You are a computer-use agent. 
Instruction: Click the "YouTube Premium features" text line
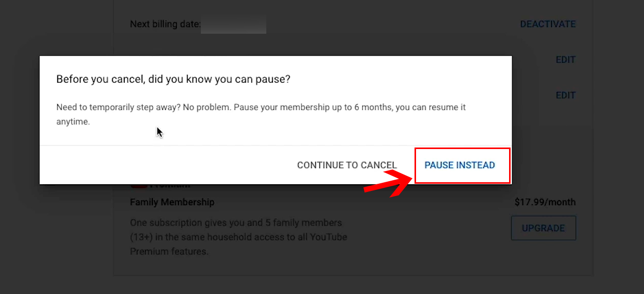tap(169, 252)
